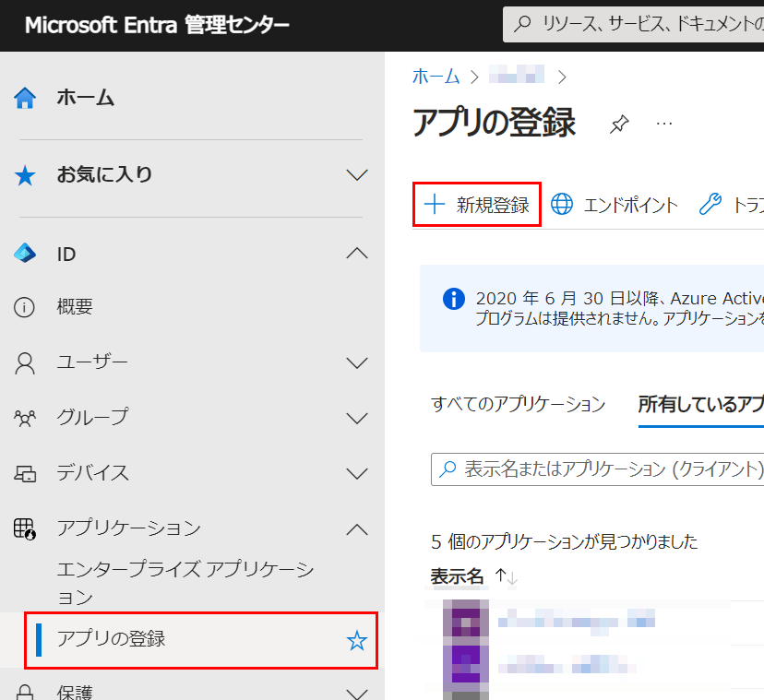Image resolution: width=764 pixels, height=700 pixels.
Task: Open エンタープライズ アプリケーション menu item
Action: 185,583
